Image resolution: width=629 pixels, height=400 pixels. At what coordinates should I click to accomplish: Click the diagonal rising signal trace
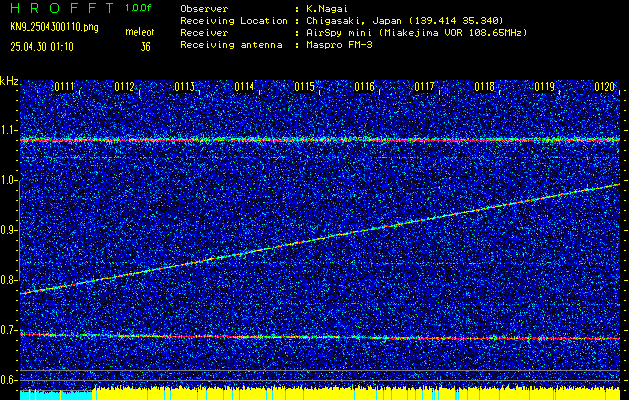[x=320, y=239]
